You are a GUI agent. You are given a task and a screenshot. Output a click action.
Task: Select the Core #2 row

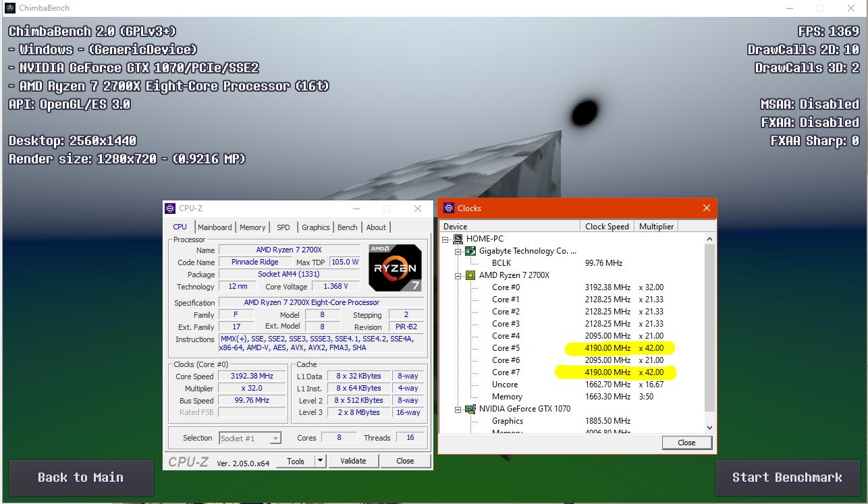coord(572,312)
